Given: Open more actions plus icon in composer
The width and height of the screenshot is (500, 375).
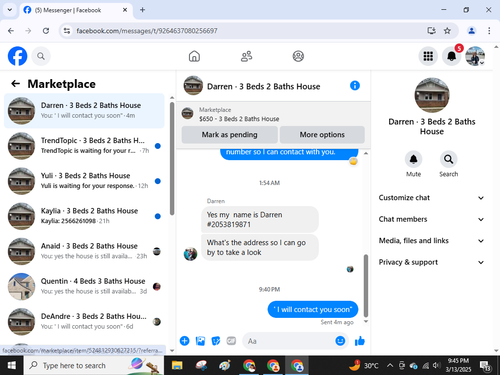Looking at the screenshot, I should point(184,341).
